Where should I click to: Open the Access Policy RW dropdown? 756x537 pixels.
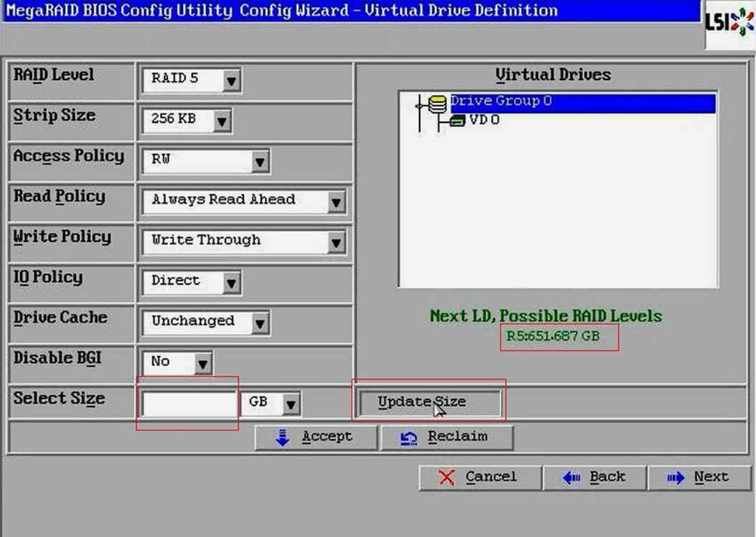[x=260, y=162]
